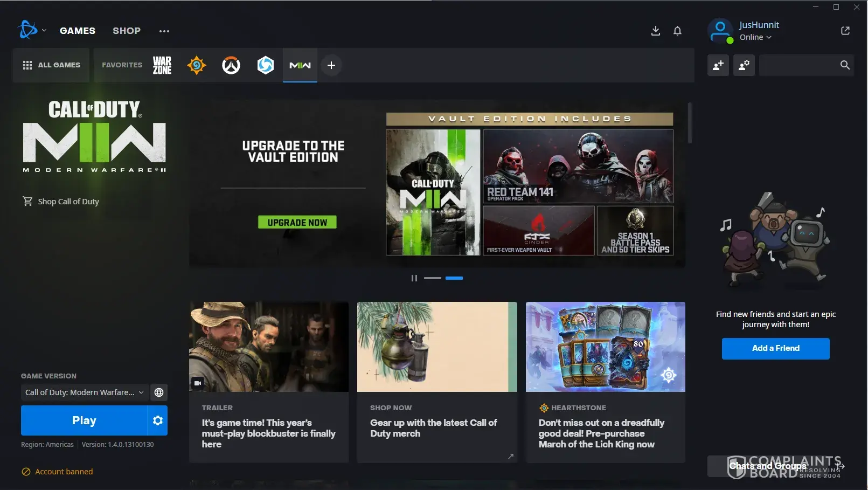Click the video icon on trailer card

point(198,383)
